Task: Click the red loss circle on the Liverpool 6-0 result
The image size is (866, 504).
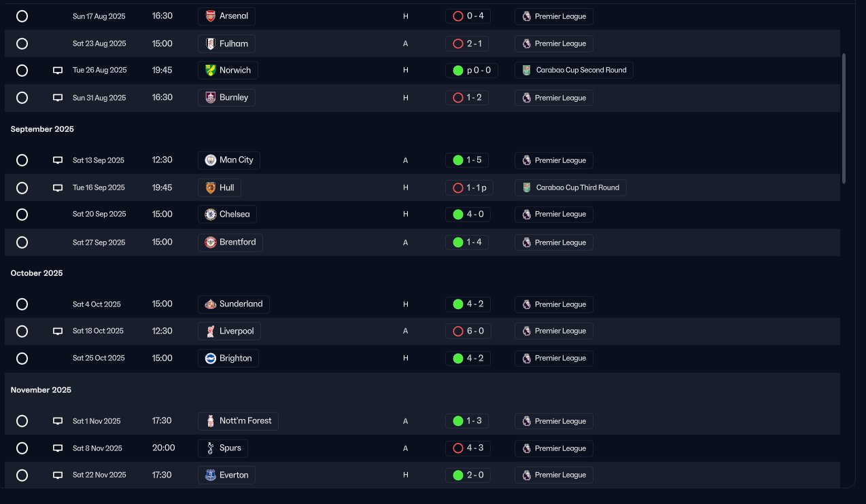Action: 458,331
